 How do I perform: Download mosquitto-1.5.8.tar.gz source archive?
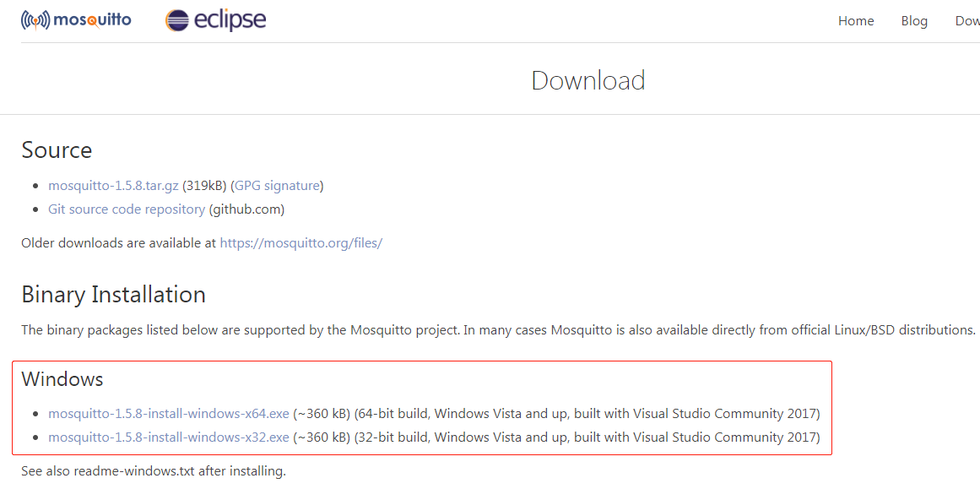[x=113, y=185]
